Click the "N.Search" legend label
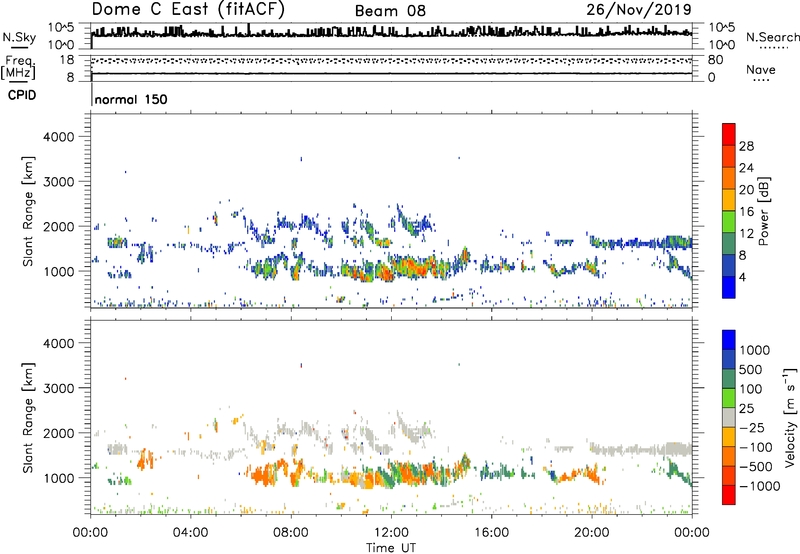The width and height of the screenshot is (800, 554). coord(773,37)
